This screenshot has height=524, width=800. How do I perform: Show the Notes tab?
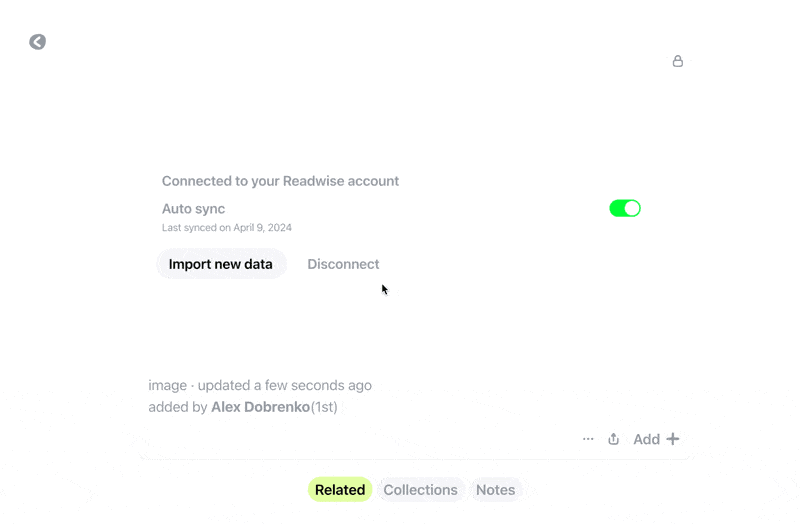click(x=495, y=490)
